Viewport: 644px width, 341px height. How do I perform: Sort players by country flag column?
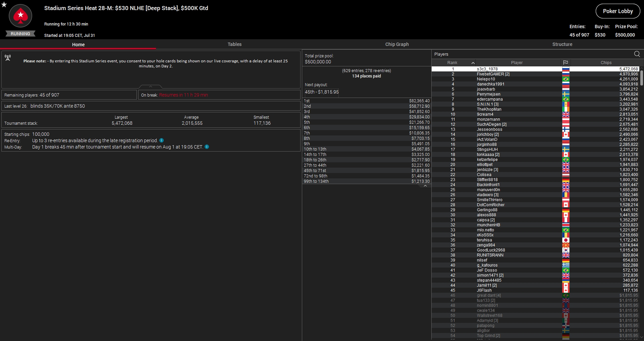point(566,63)
